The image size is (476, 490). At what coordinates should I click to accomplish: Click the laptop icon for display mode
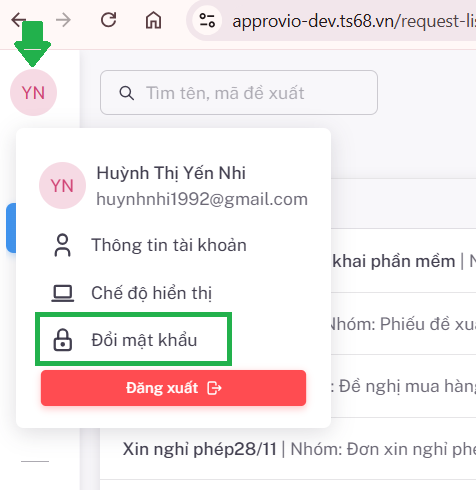coord(63,293)
